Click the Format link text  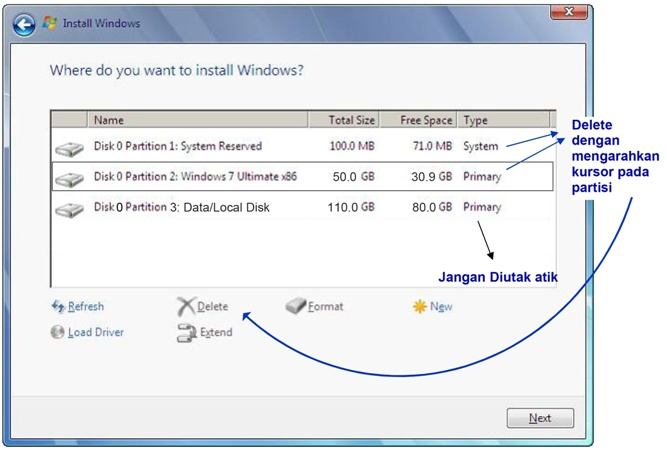click(325, 307)
